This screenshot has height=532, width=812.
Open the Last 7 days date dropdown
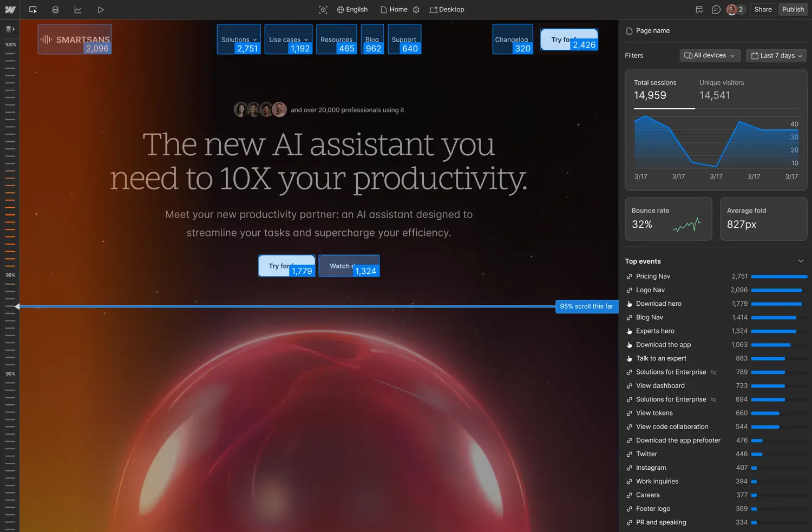(x=776, y=56)
